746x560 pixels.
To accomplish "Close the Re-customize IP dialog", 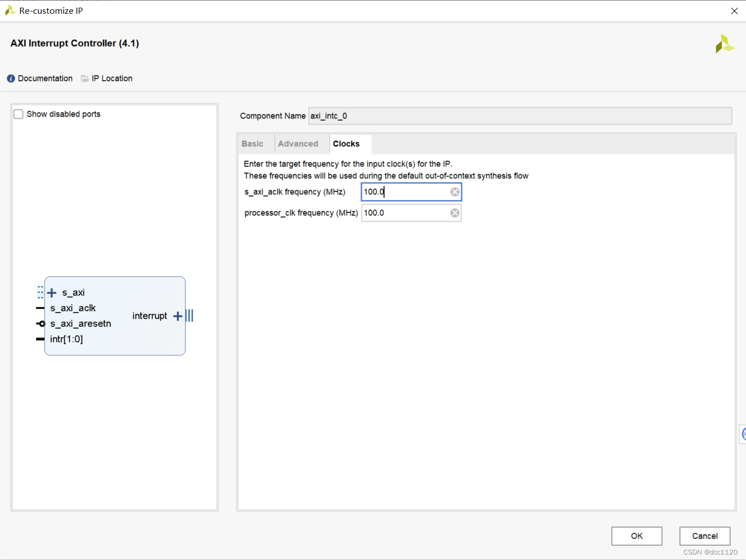I will point(734,11).
